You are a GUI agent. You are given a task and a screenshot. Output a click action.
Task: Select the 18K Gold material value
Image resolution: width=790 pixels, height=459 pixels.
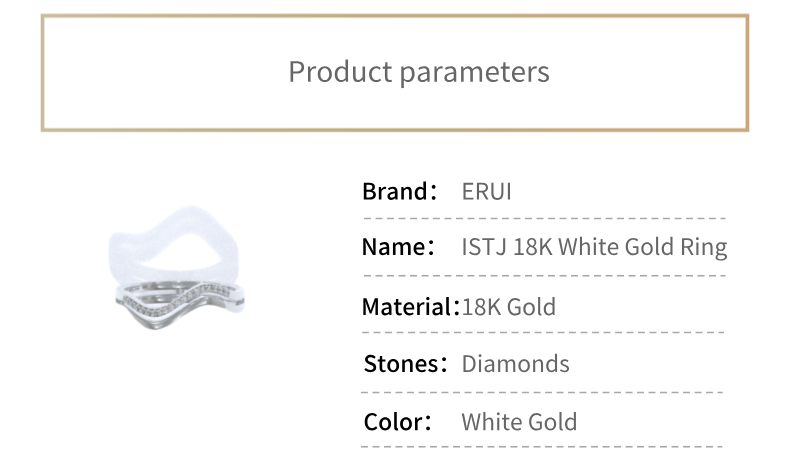(x=509, y=307)
